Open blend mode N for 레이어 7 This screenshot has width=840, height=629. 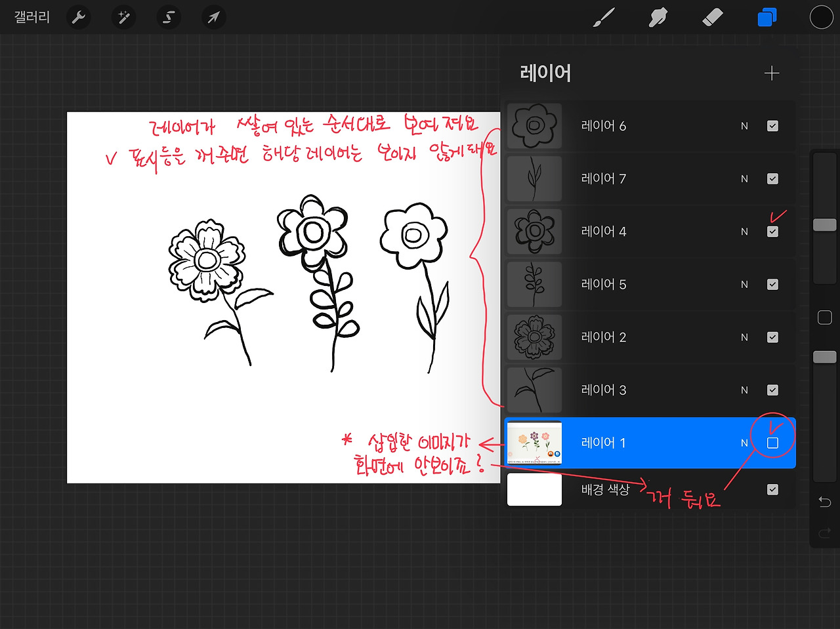point(744,178)
